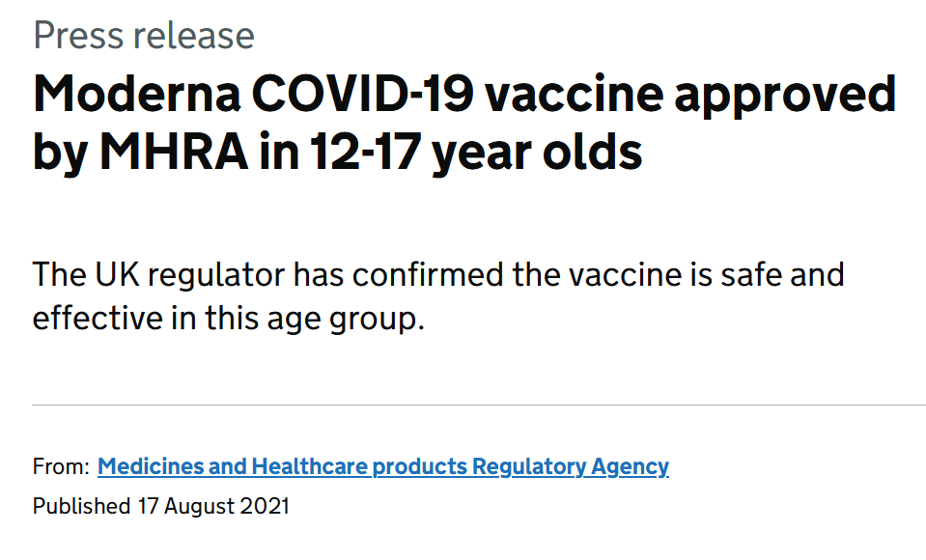Click the horizontal divider line below summary
The height and width of the screenshot is (560, 926).
[479, 406]
